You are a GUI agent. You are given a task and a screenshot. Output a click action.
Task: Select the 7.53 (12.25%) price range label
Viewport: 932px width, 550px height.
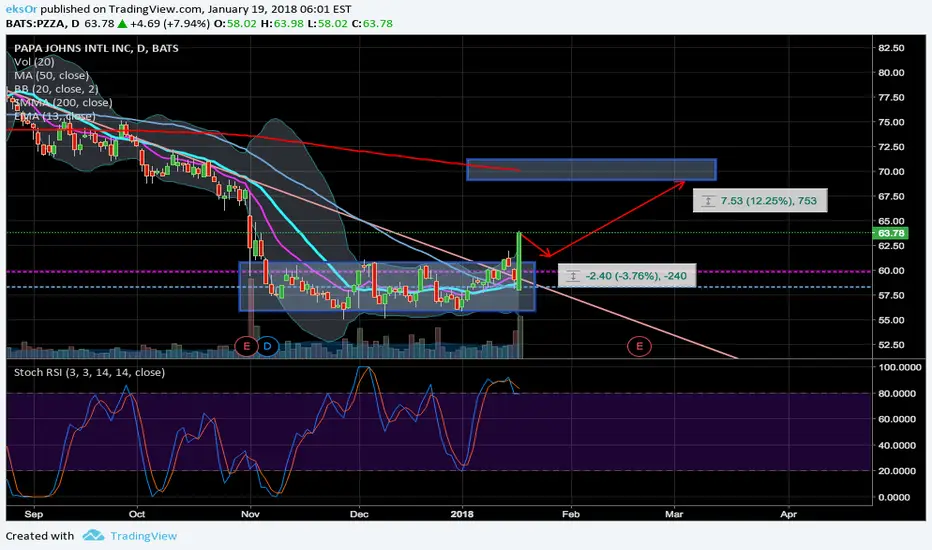coord(760,201)
